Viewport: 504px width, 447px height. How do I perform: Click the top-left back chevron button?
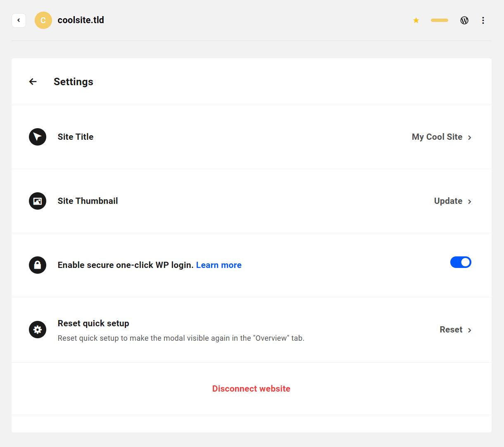(x=19, y=20)
